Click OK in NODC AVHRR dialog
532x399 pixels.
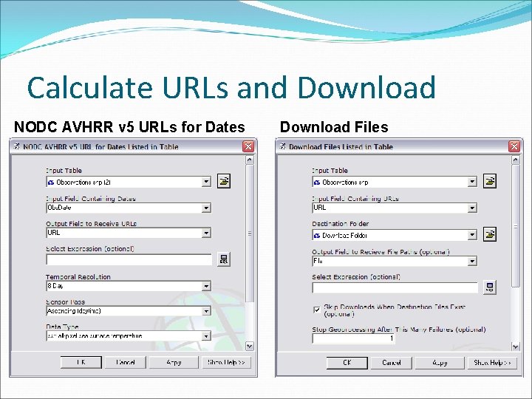coord(81,362)
